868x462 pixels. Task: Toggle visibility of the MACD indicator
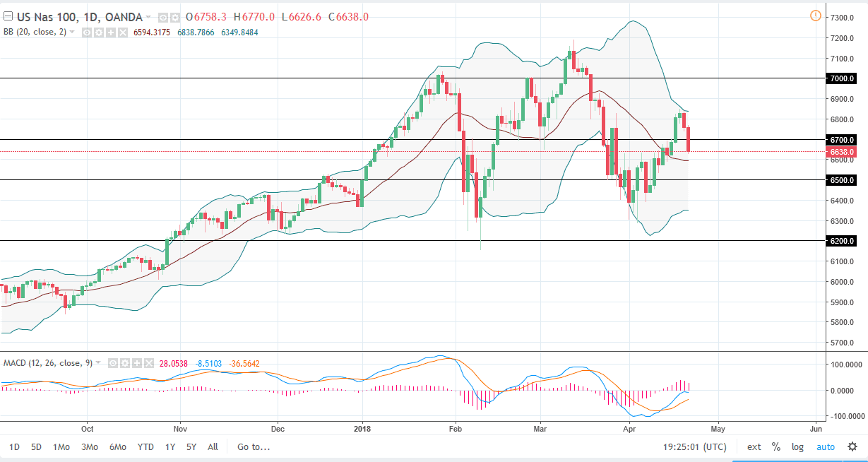click(112, 363)
